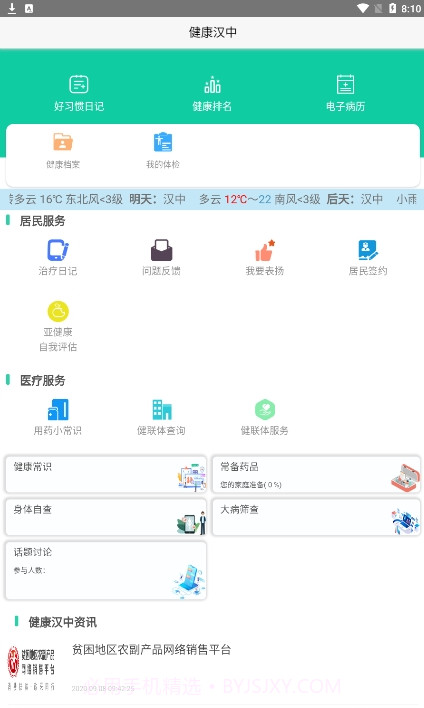Tap the Wi-Fi signal status icon
The height and width of the screenshot is (708, 424).
(363, 8)
